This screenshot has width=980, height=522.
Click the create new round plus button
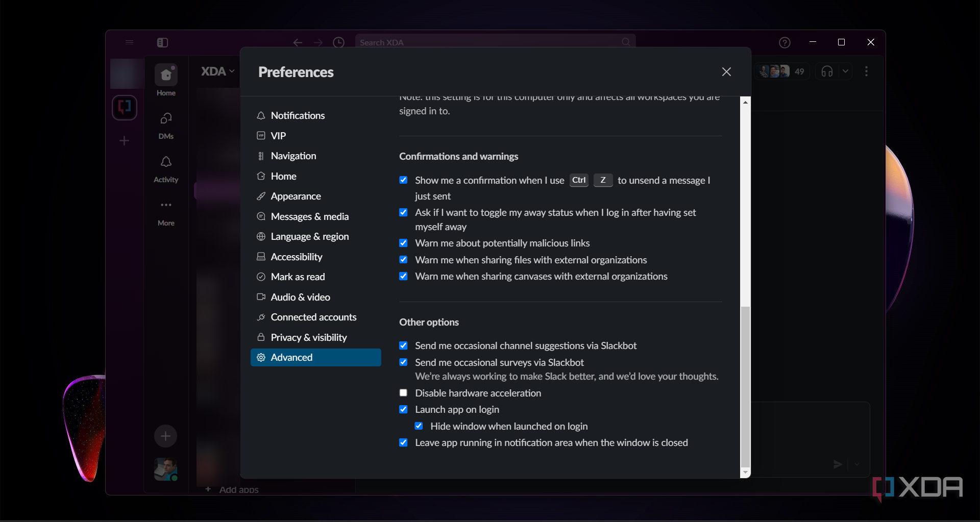pyautogui.click(x=165, y=436)
